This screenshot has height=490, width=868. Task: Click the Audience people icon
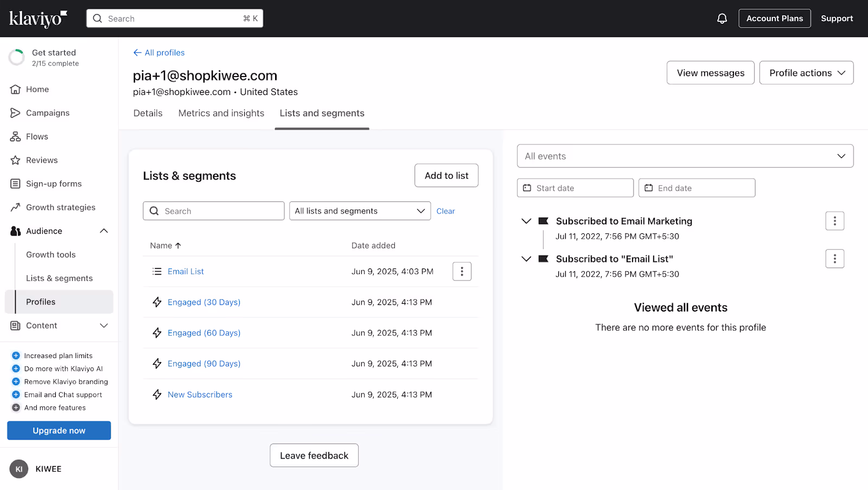[x=15, y=231]
